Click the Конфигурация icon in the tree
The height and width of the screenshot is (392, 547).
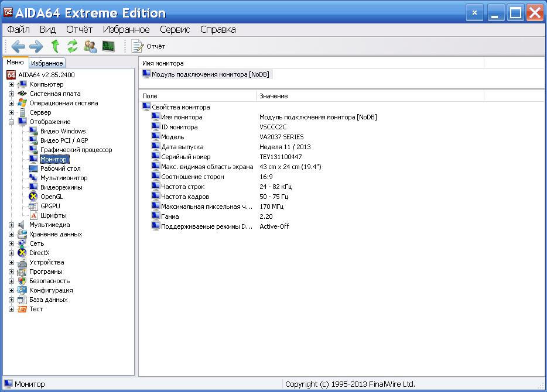point(22,290)
